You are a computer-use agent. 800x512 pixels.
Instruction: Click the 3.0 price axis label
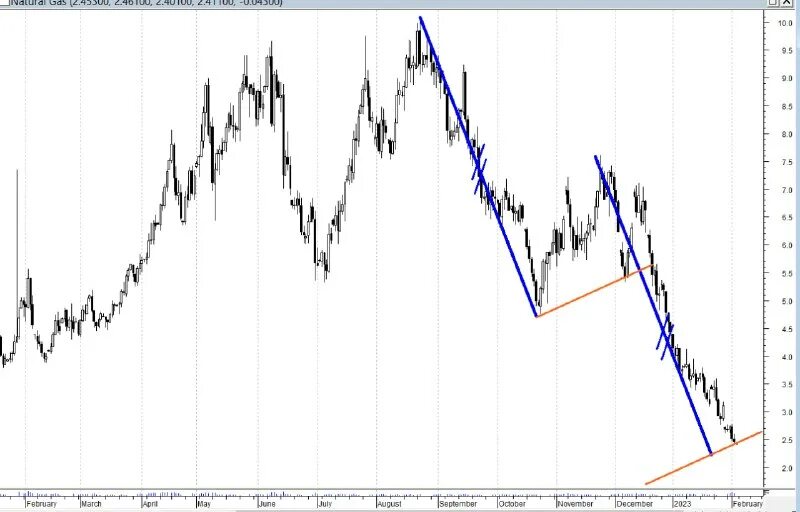pos(786,412)
